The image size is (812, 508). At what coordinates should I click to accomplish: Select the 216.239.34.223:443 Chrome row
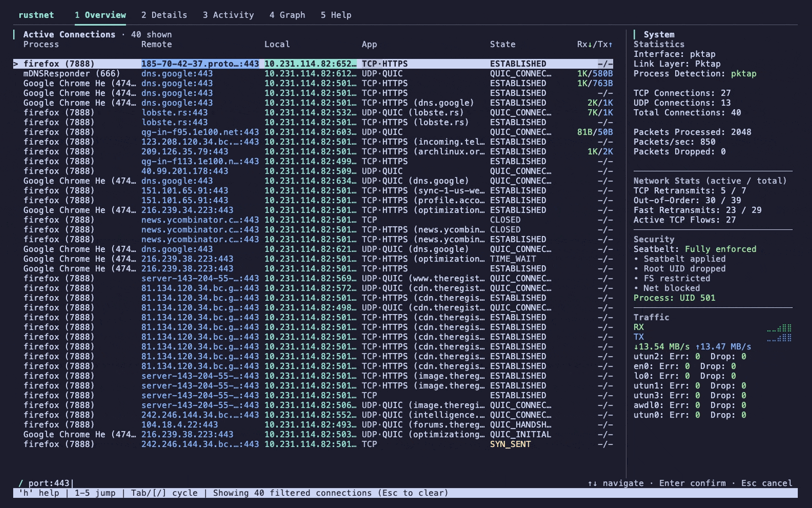tap(313, 210)
